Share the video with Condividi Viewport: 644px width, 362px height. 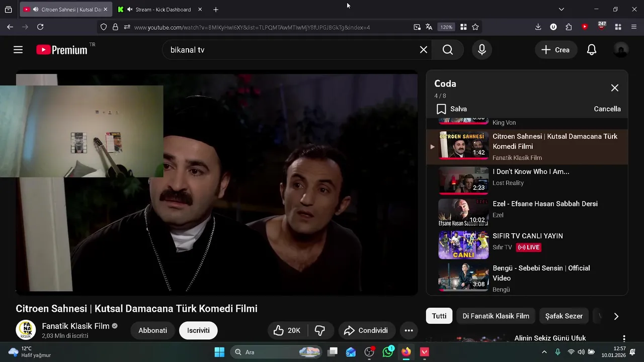coord(366,330)
